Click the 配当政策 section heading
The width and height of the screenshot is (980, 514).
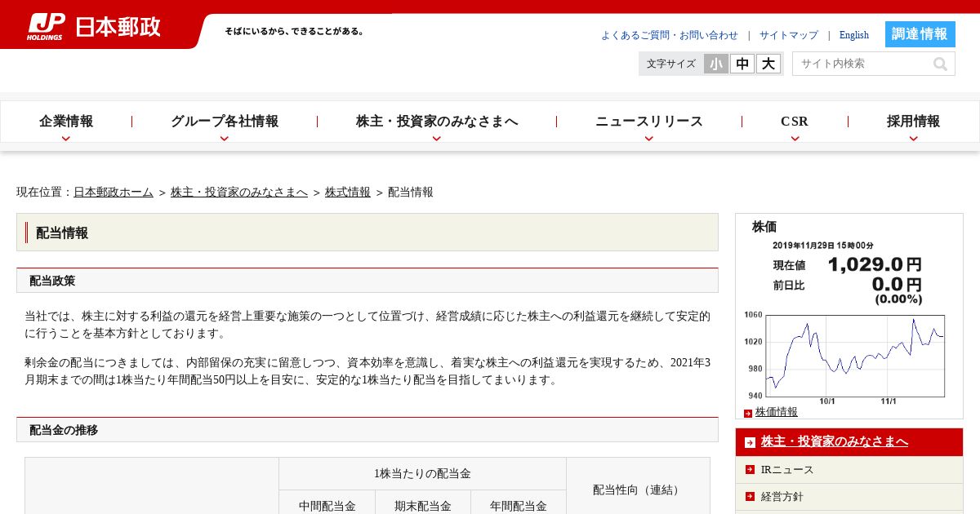pos(367,281)
